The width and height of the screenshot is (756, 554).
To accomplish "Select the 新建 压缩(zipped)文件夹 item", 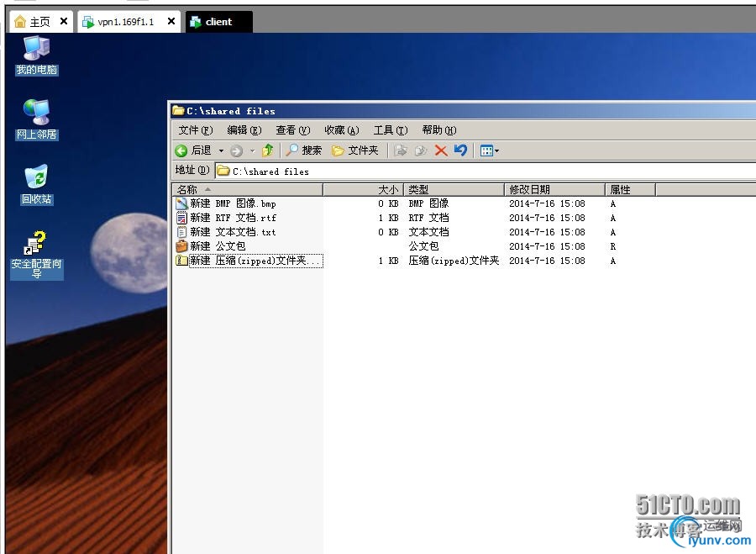I will coord(255,261).
